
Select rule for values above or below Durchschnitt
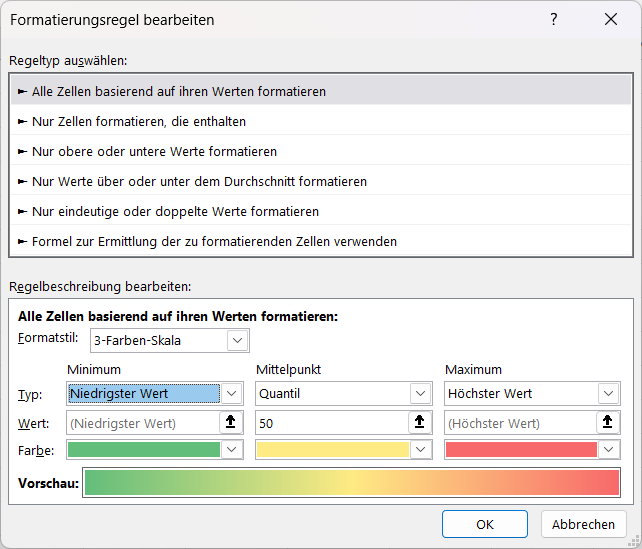pos(199,181)
